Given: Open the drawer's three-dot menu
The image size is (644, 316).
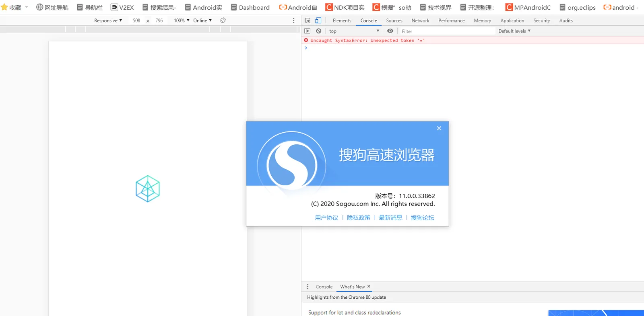Looking at the screenshot, I should pos(308,287).
